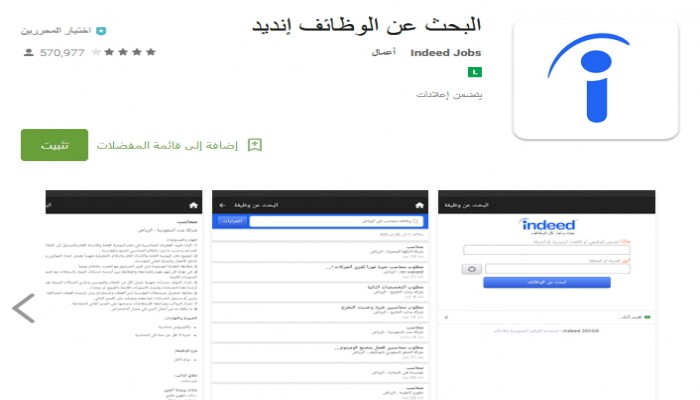Click the app title heading in Arabic

point(367,25)
